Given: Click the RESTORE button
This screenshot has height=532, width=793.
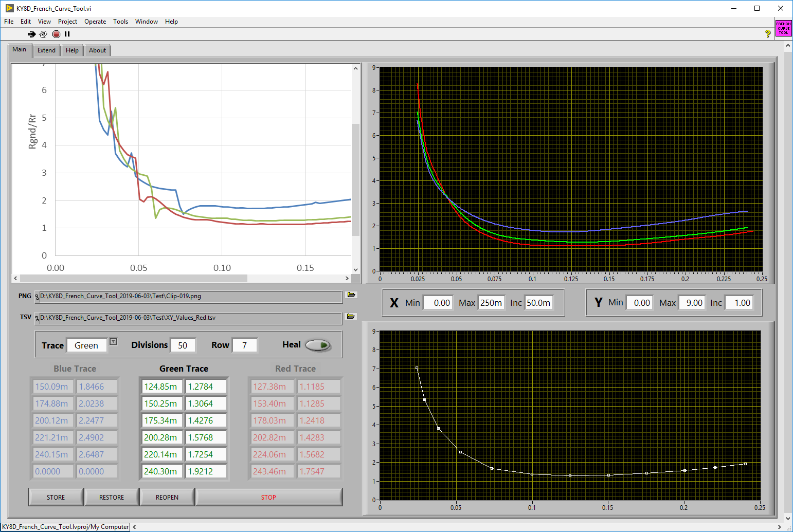Looking at the screenshot, I should point(112,497).
